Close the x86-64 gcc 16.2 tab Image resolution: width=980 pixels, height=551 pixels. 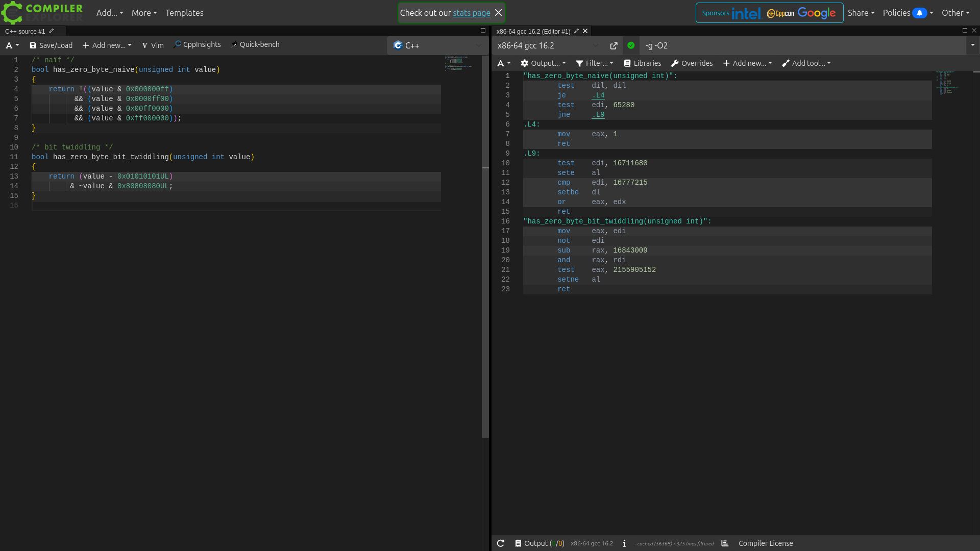coord(585,31)
